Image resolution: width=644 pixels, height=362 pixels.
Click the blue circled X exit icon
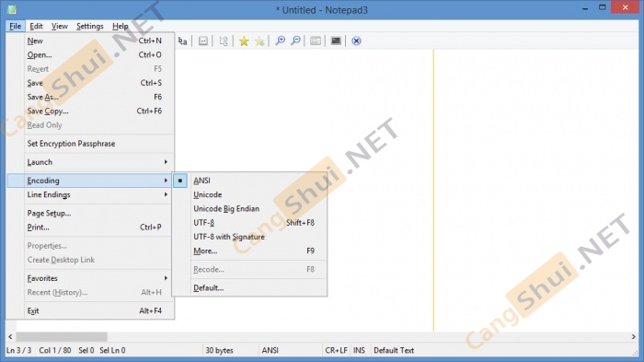(357, 41)
